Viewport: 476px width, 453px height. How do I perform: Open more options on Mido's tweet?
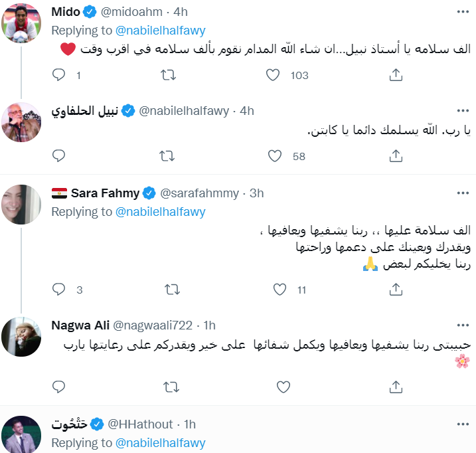click(x=462, y=12)
